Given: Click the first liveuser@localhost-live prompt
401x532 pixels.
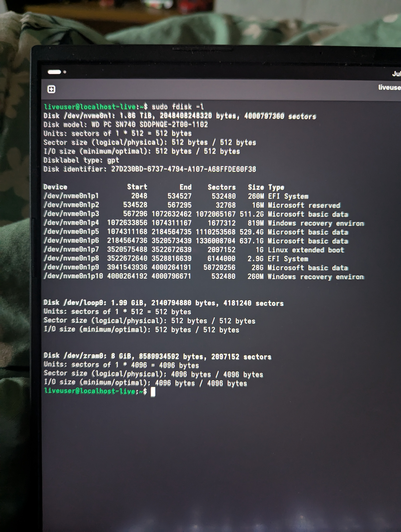Looking at the screenshot, I should click(x=96, y=107).
